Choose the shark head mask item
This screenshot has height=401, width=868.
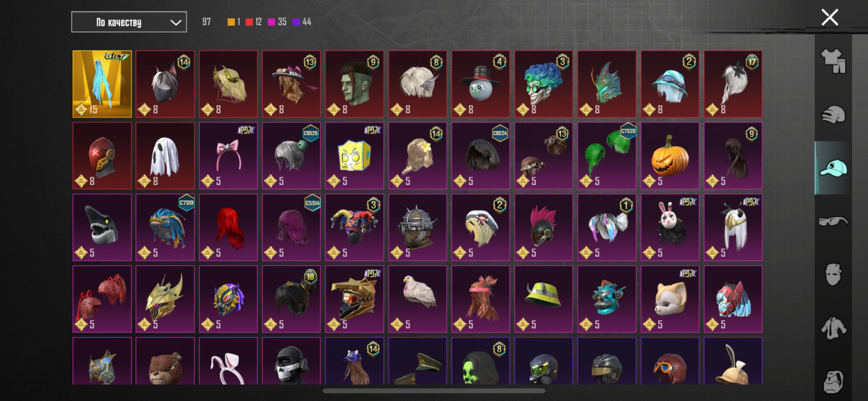pyautogui.click(x=102, y=227)
